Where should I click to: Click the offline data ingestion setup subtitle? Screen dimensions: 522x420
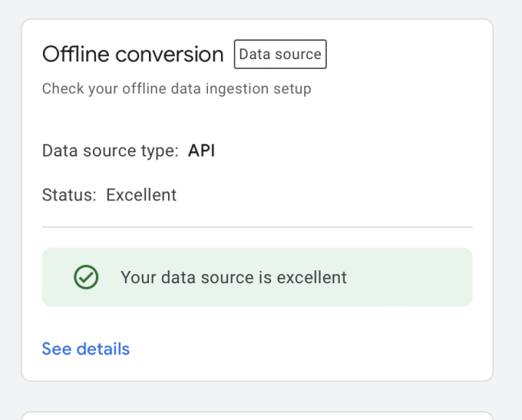(x=176, y=89)
